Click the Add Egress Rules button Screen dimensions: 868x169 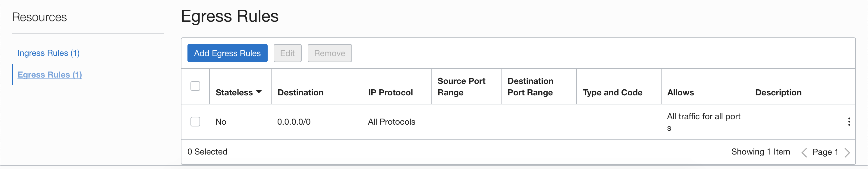pyautogui.click(x=227, y=53)
